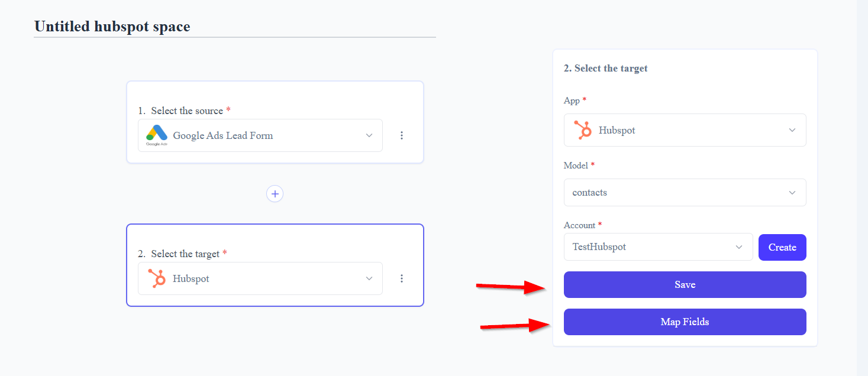Click the plus icon between the steps
The height and width of the screenshot is (376, 868).
[275, 194]
